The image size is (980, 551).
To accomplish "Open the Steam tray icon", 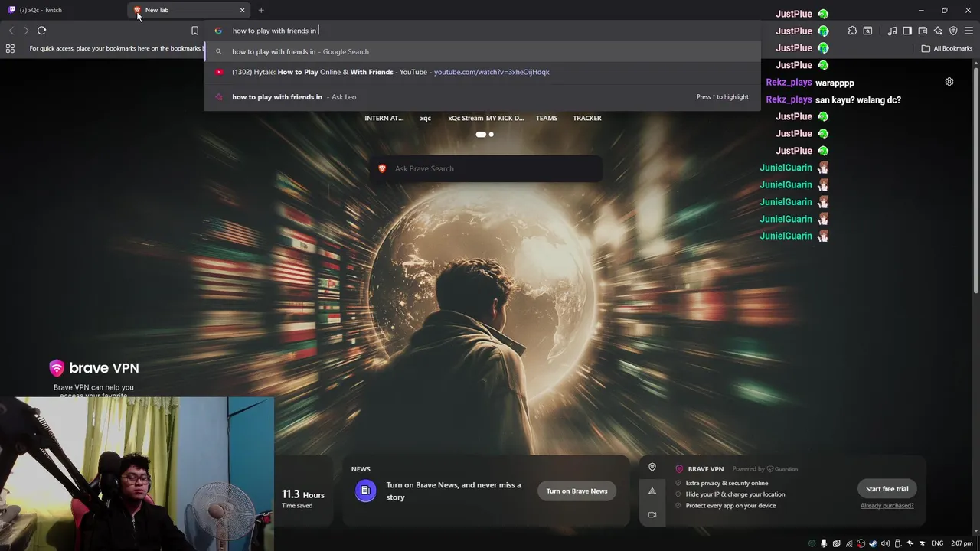I will [873, 543].
